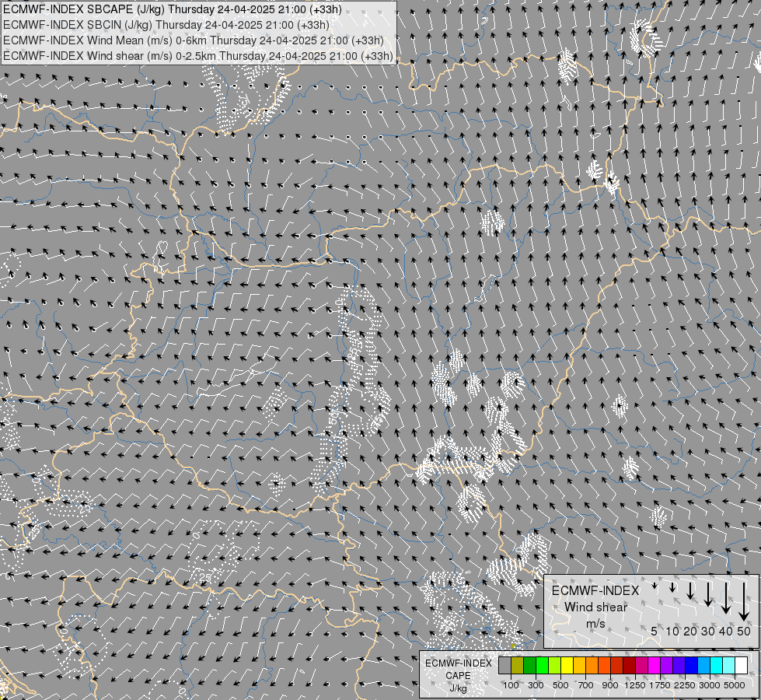Click the SBCIN title line in header

tap(166, 25)
